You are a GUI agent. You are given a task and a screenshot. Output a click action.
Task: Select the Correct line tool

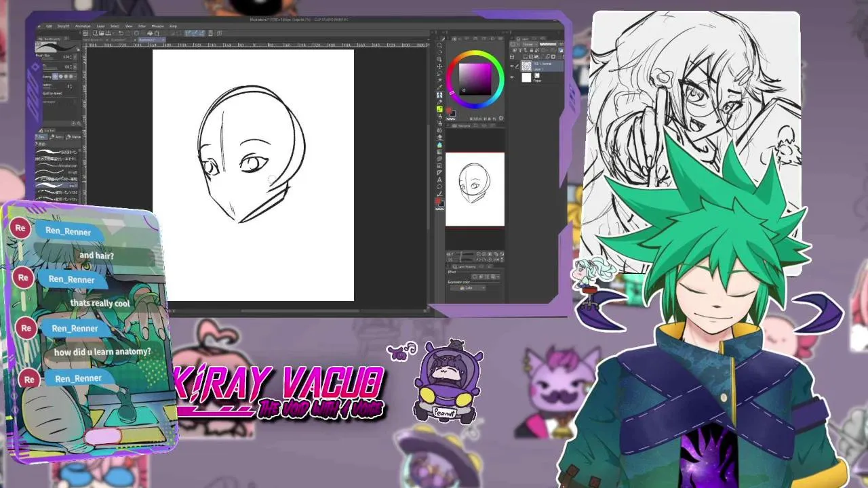pos(439,194)
